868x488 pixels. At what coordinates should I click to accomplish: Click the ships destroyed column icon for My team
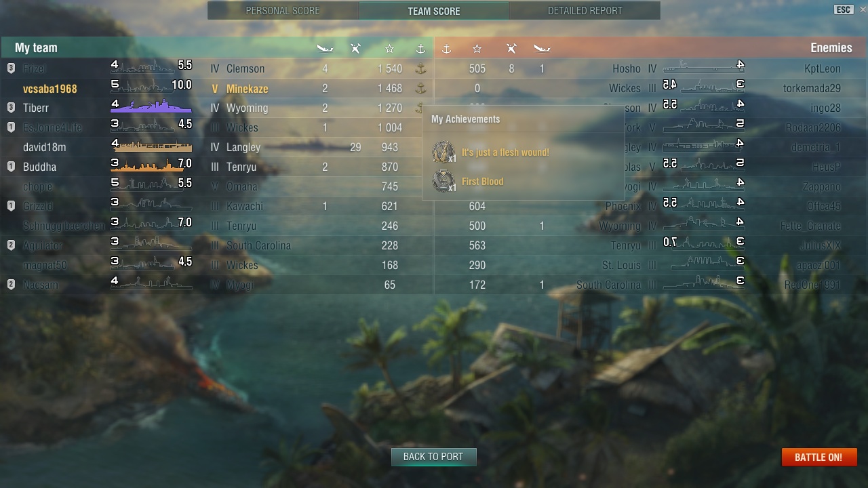pos(325,48)
